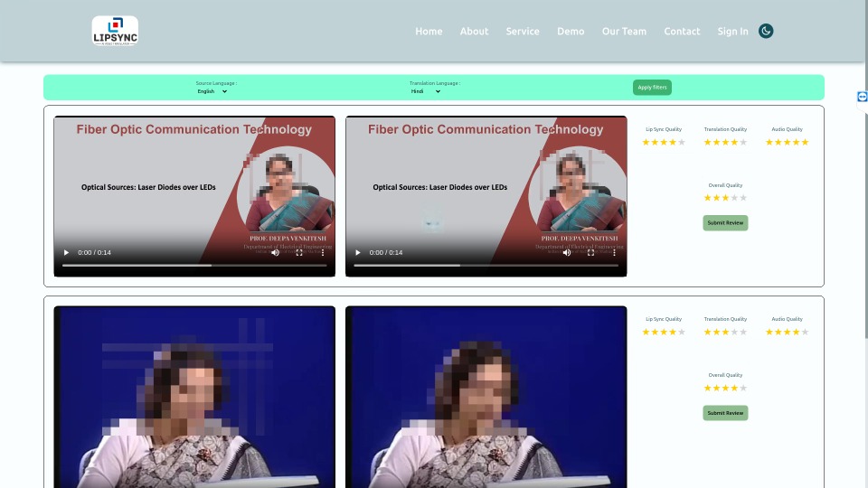Rate second Audio Quality one star
The height and width of the screenshot is (488, 868).
(769, 332)
